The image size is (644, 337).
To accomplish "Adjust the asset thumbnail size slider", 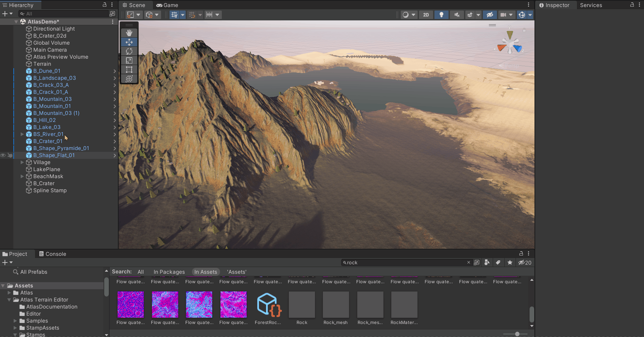I will (x=517, y=334).
